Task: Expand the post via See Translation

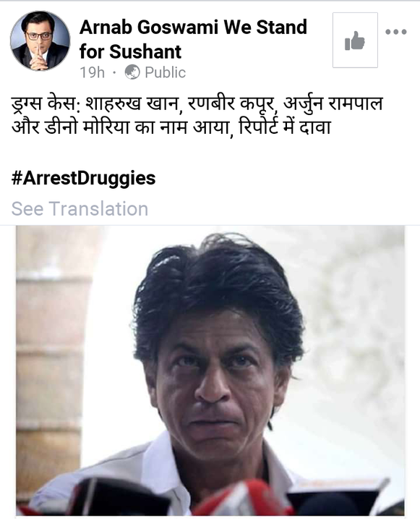Action: [80, 208]
